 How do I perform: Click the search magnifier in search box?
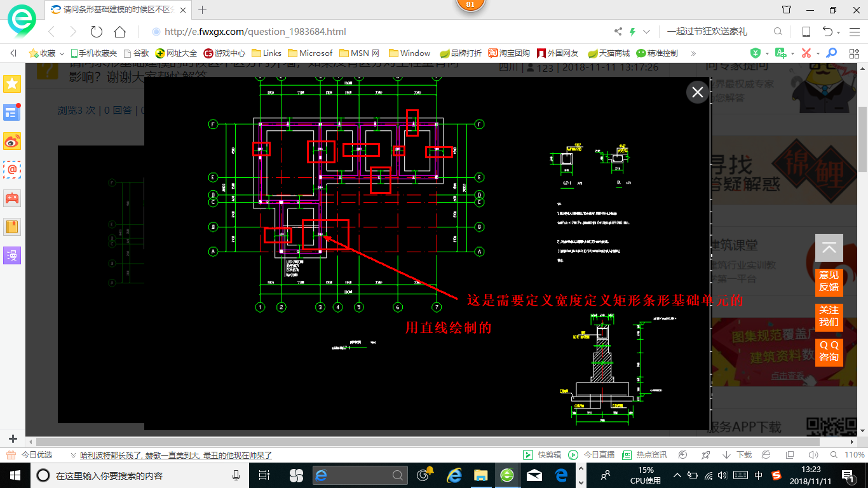[x=778, y=32]
